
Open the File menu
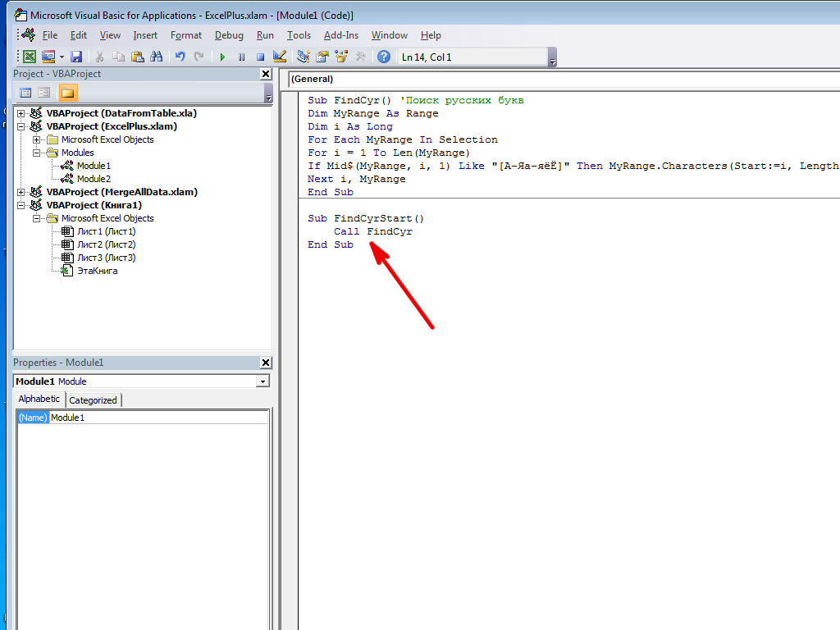[50, 35]
